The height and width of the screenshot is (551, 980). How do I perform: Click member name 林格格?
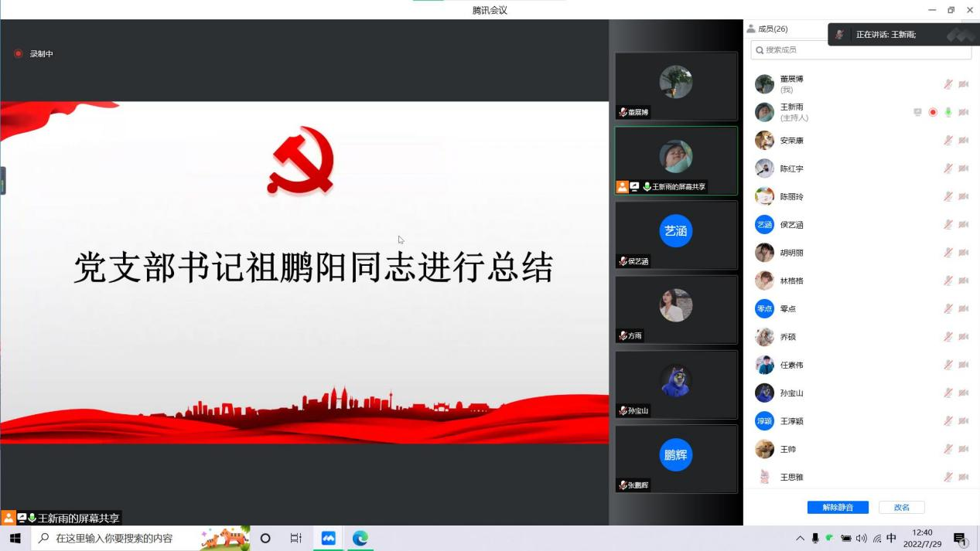791,281
